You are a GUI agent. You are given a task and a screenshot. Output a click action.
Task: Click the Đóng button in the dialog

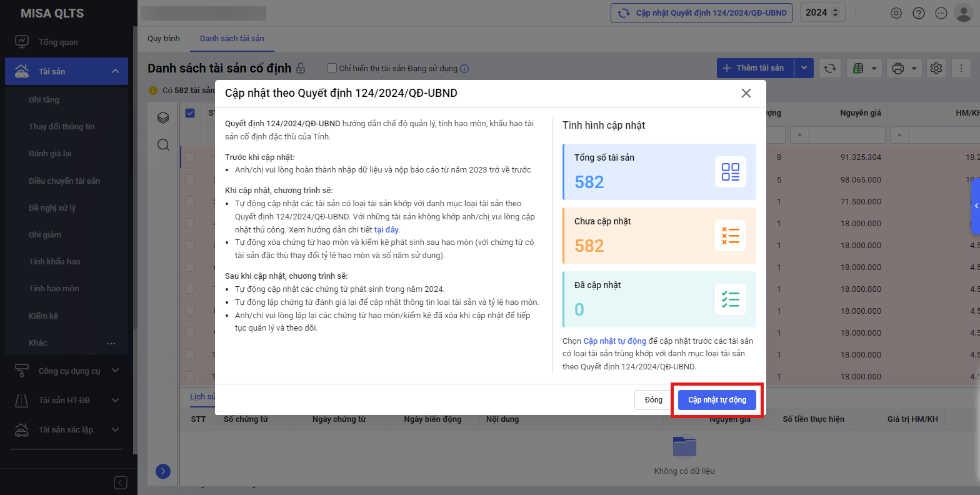(x=653, y=400)
